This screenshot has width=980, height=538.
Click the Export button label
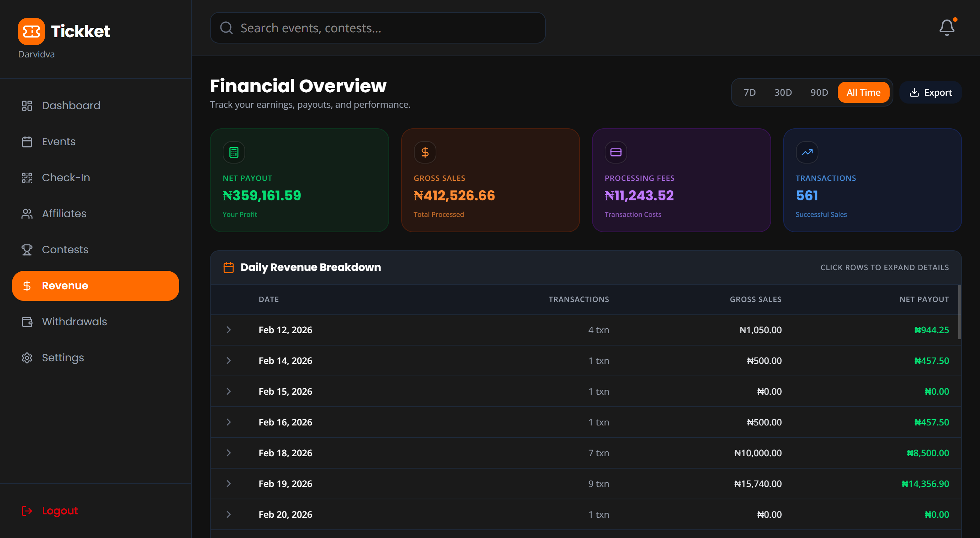(938, 93)
